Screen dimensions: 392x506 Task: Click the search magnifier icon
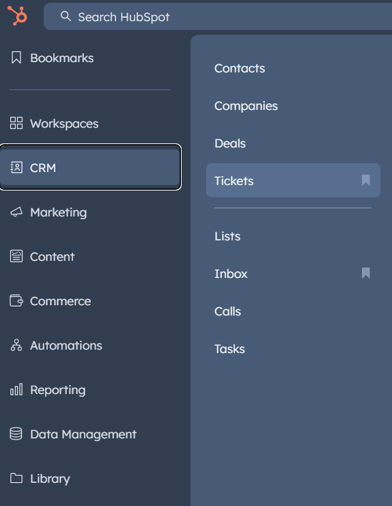coord(65,16)
